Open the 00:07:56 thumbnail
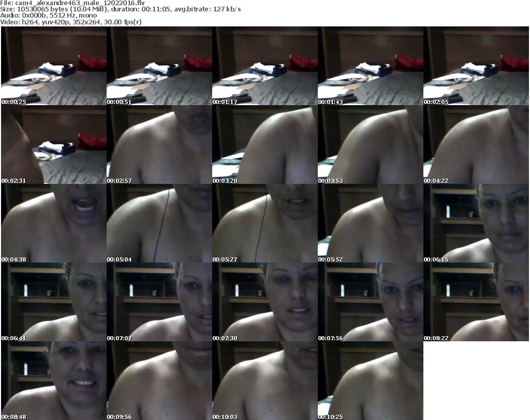The height and width of the screenshot is (420, 530). pos(371,302)
